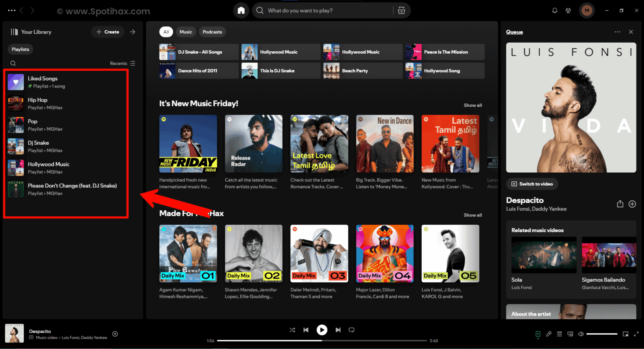This screenshot has width=644, height=349.
Task: Open the profile avatar 'M' menu
Action: tap(587, 11)
